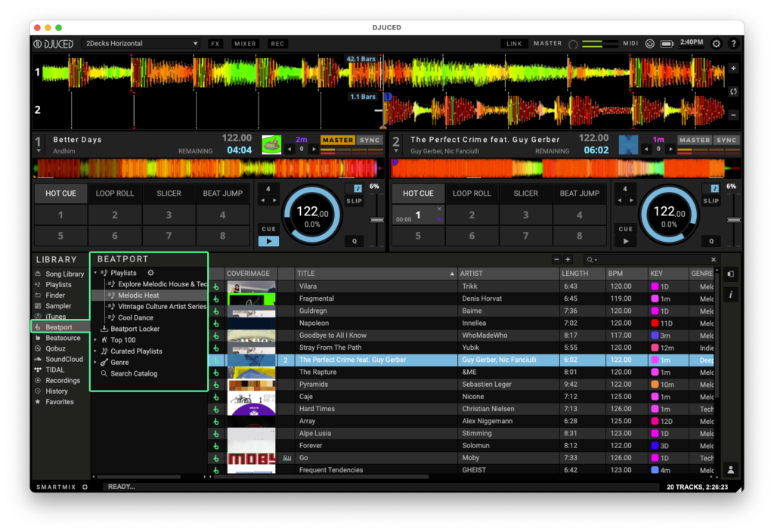The height and width of the screenshot is (532, 774).
Task: Open Beatport playlists settings gear
Action: (x=150, y=273)
